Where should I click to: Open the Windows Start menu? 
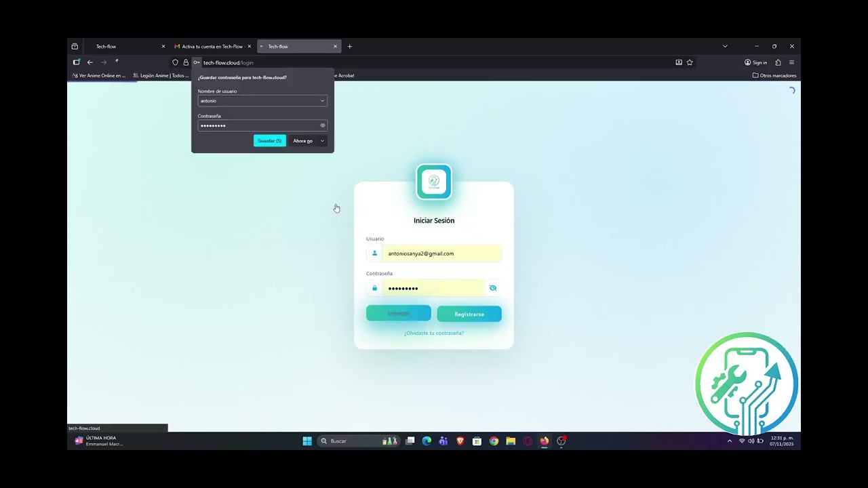(x=307, y=441)
